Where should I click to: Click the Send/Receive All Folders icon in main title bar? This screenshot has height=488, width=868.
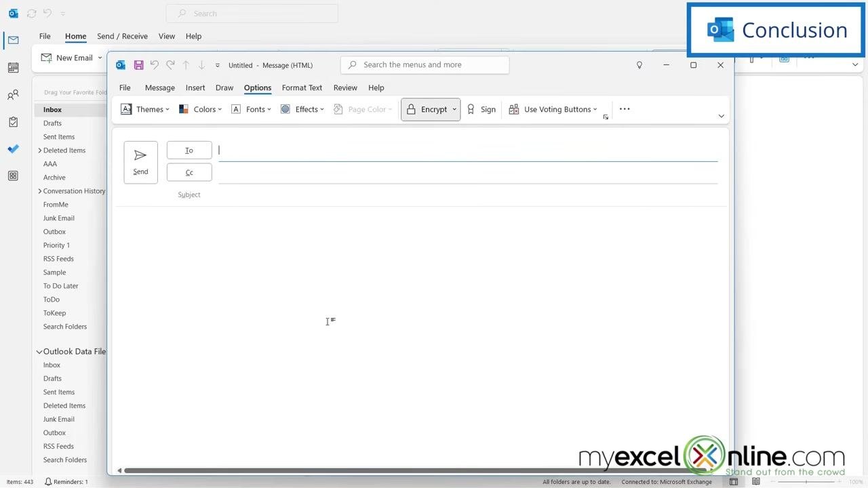31,14
